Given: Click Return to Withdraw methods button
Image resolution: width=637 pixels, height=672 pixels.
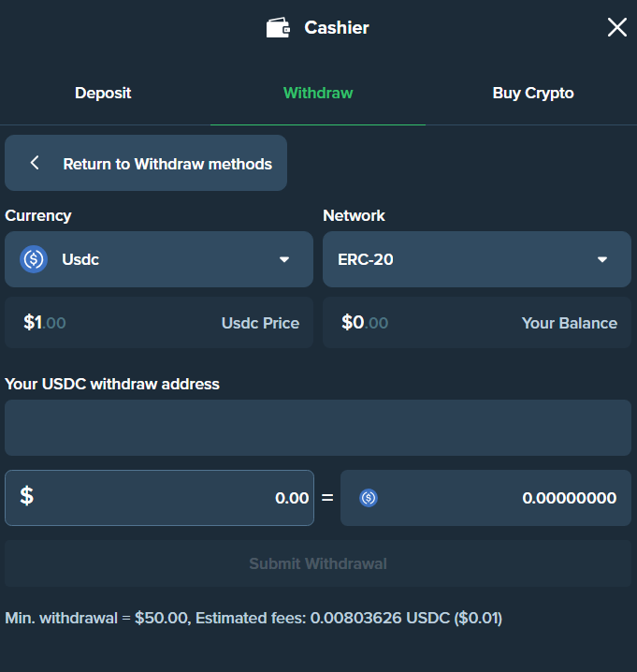Looking at the screenshot, I should (x=146, y=163).
